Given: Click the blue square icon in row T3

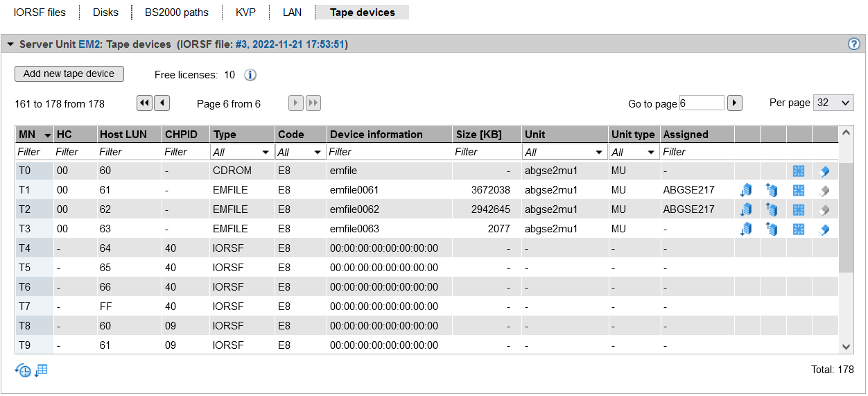Looking at the screenshot, I should click(x=798, y=229).
